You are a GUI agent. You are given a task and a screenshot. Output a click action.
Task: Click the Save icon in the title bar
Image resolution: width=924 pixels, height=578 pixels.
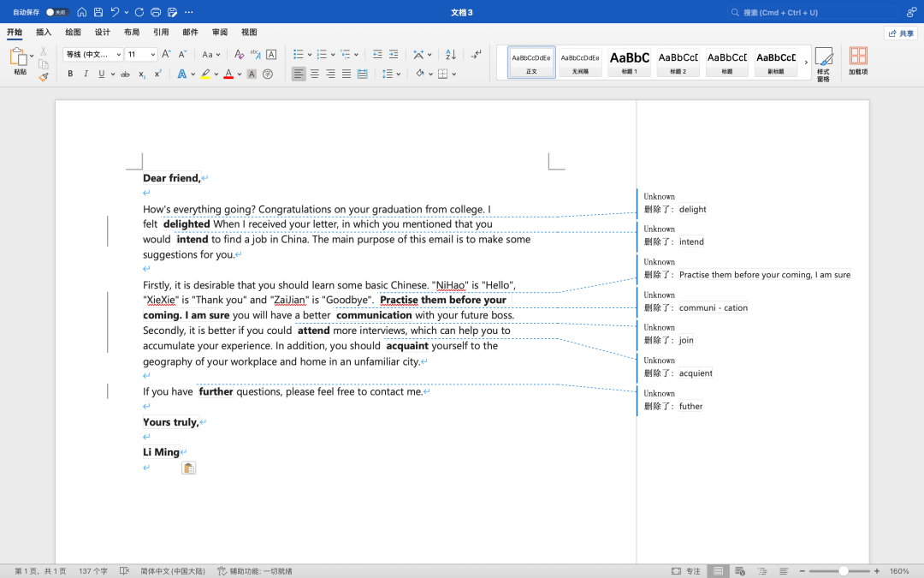click(x=98, y=12)
